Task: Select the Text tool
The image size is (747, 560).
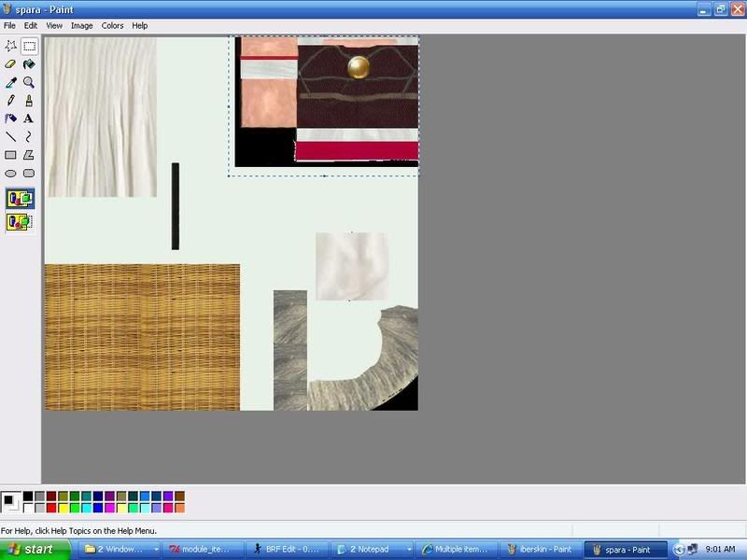Action: [x=29, y=119]
